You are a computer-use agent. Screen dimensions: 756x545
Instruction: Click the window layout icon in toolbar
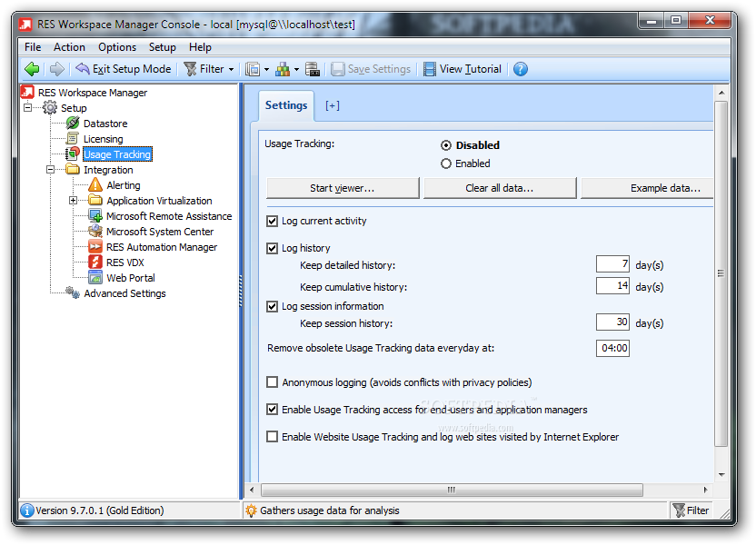point(253,69)
